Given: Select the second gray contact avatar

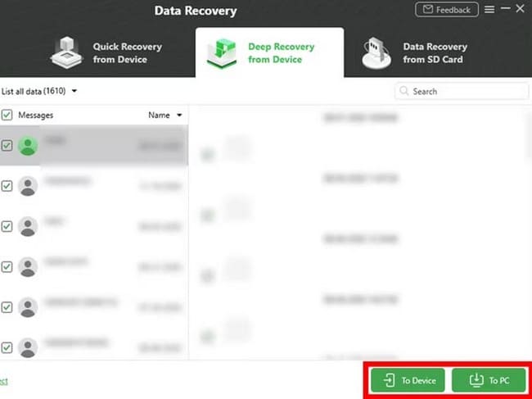Looking at the screenshot, I should point(28,226).
